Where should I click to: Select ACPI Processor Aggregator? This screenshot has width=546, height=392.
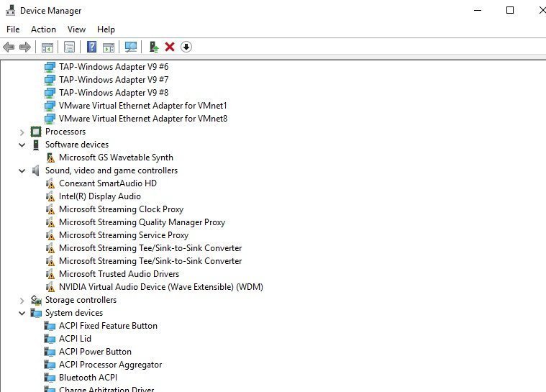point(110,365)
